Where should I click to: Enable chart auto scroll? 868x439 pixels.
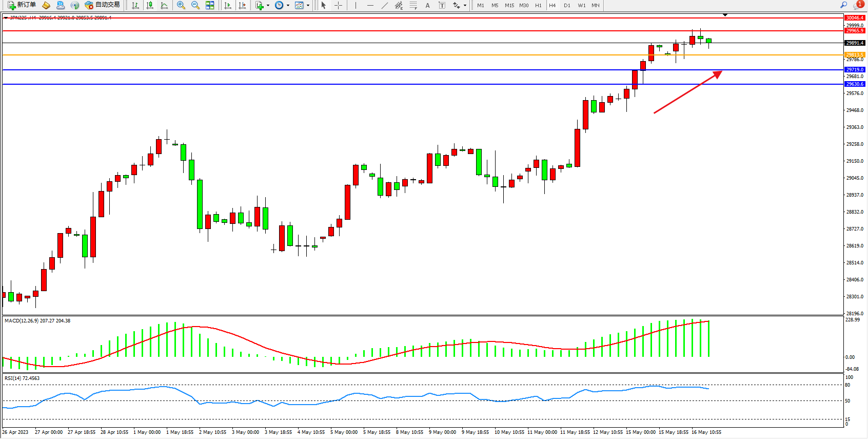[228, 5]
